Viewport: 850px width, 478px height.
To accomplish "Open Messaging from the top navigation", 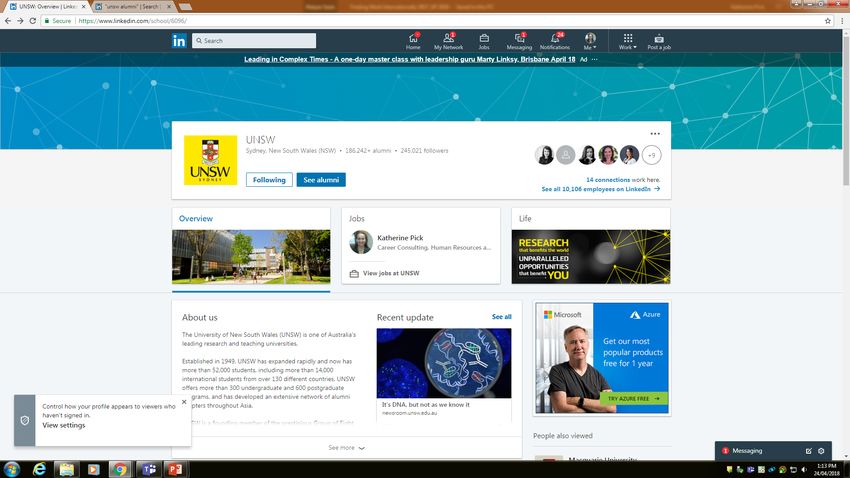I will tap(519, 41).
